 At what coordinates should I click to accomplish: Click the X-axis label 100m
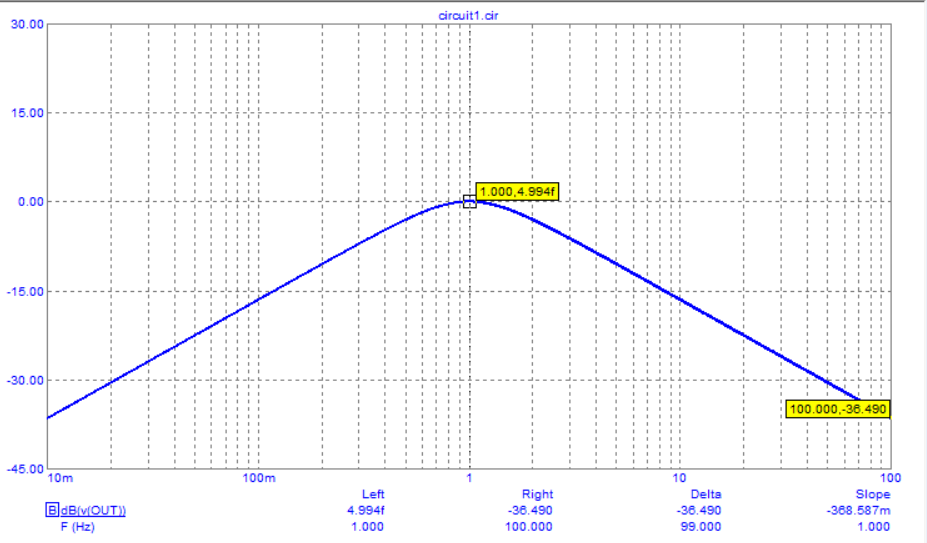259,478
